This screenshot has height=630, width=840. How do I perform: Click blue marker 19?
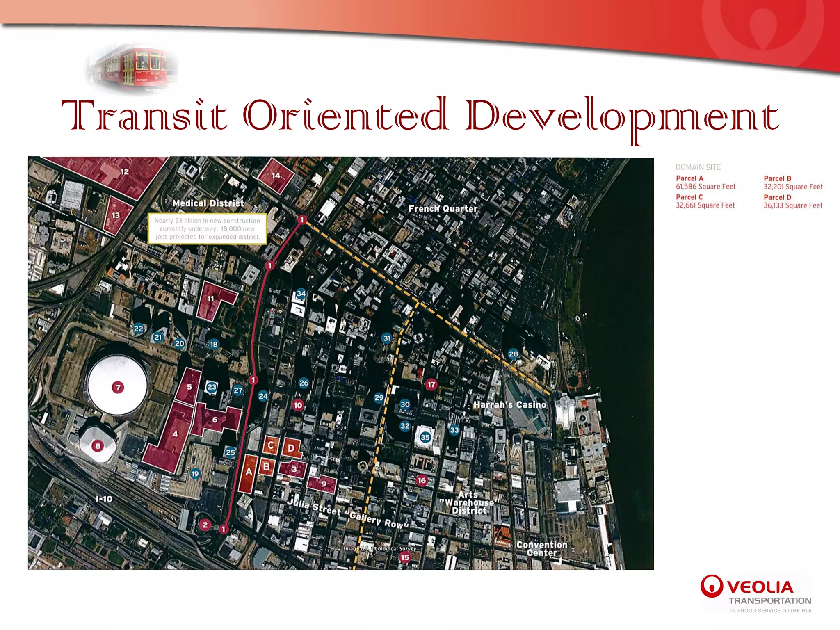click(x=195, y=474)
